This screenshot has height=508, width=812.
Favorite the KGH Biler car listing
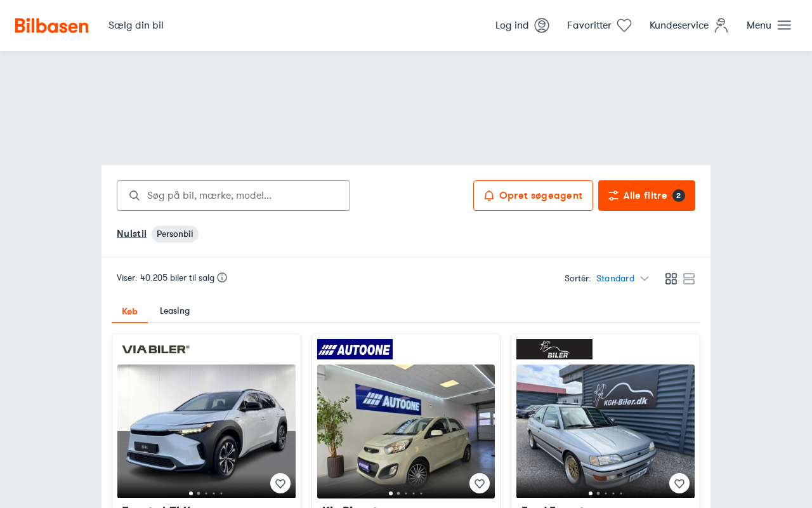(x=679, y=483)
